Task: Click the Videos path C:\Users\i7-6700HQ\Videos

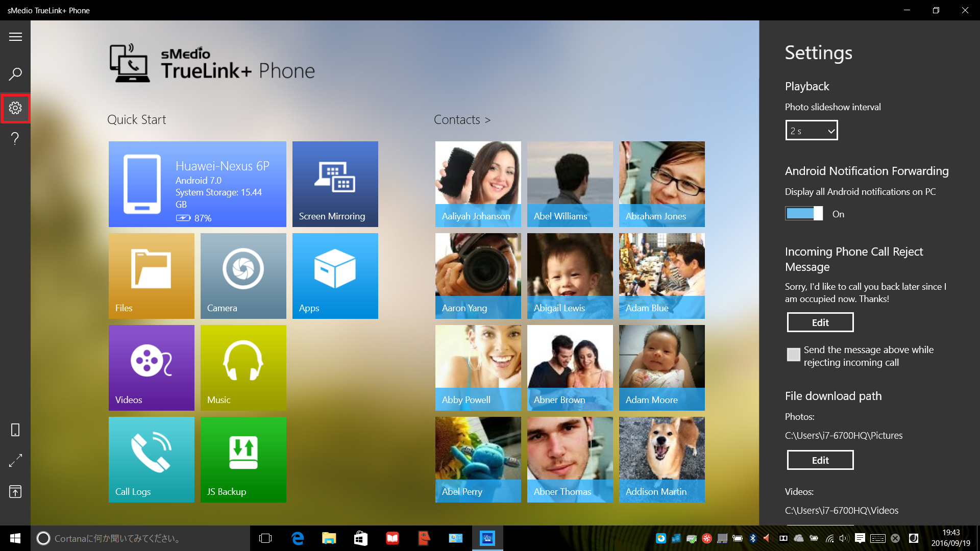Action: pyautogui.click(x=841, y=510)
